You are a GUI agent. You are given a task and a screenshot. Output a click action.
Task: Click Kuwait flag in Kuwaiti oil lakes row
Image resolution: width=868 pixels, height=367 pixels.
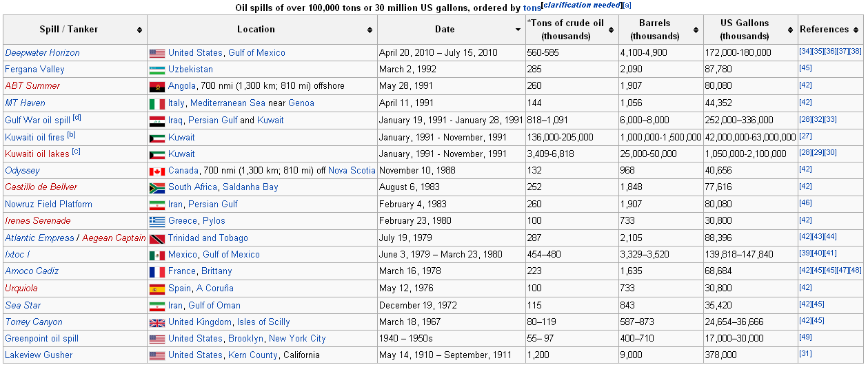tap(157, 154)
